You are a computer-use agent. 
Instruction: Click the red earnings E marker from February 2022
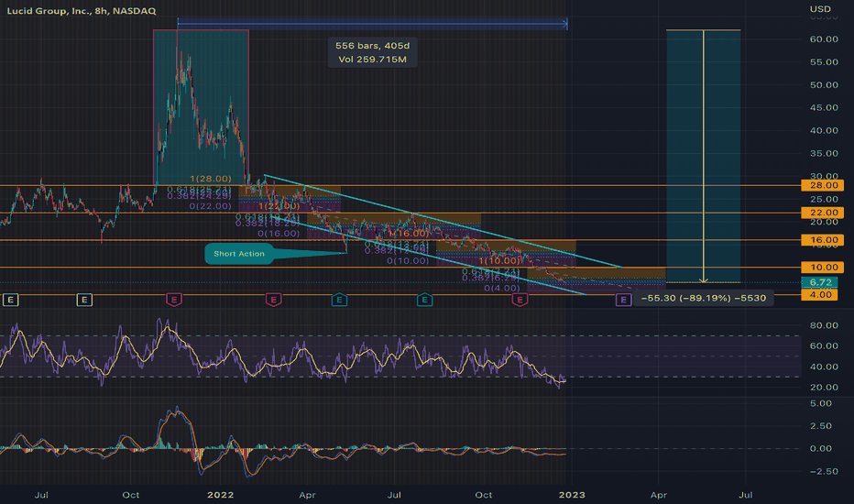tap(273, 299)
